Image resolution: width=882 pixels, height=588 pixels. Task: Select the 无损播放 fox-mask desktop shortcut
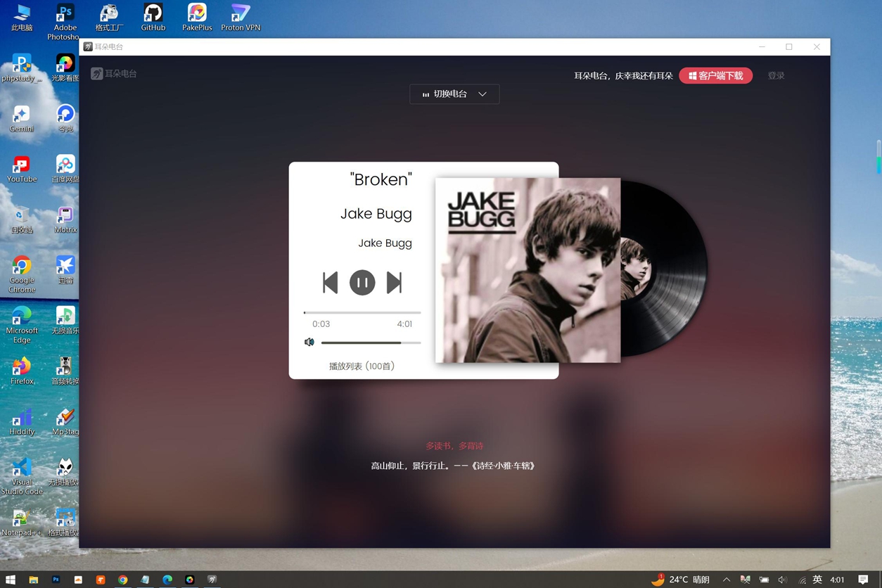coord(65,472)
